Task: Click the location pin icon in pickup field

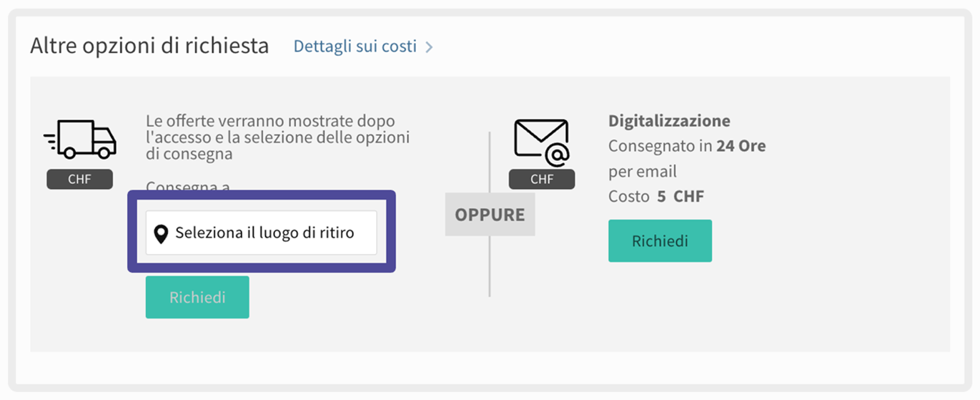Action: click(162, 233)
